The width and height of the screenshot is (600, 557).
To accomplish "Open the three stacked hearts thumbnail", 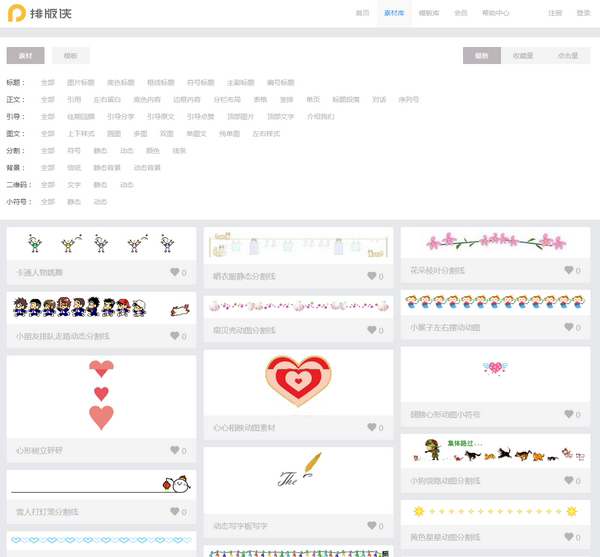I will 101,397.
